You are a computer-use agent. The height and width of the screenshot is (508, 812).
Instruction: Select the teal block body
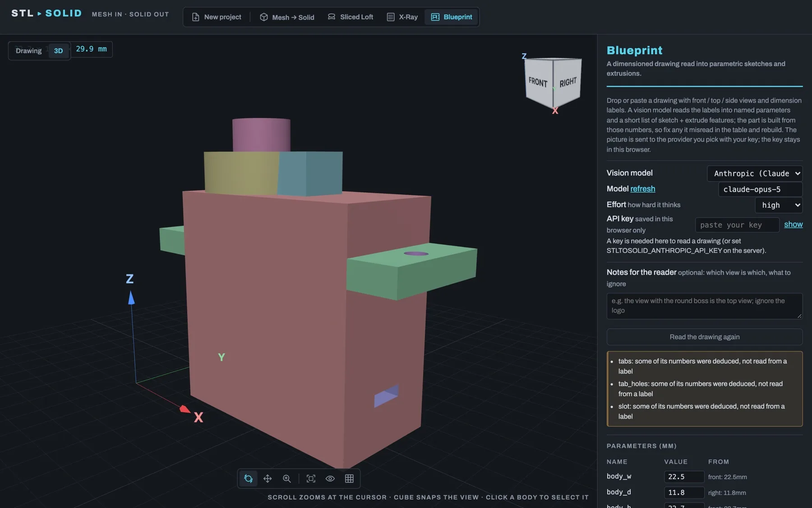[x=310, y=173]
